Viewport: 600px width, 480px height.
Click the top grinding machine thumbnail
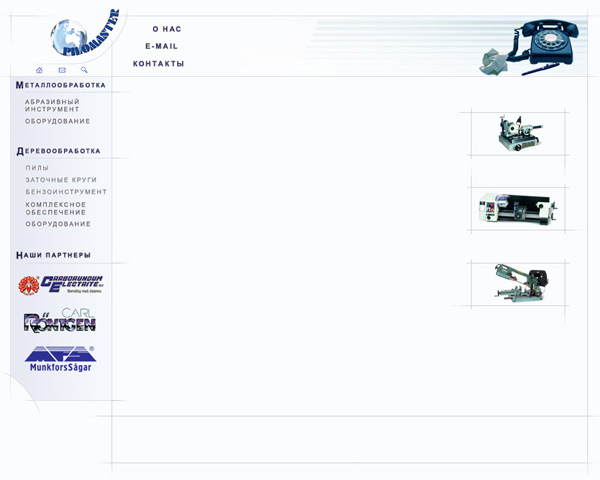518,133
